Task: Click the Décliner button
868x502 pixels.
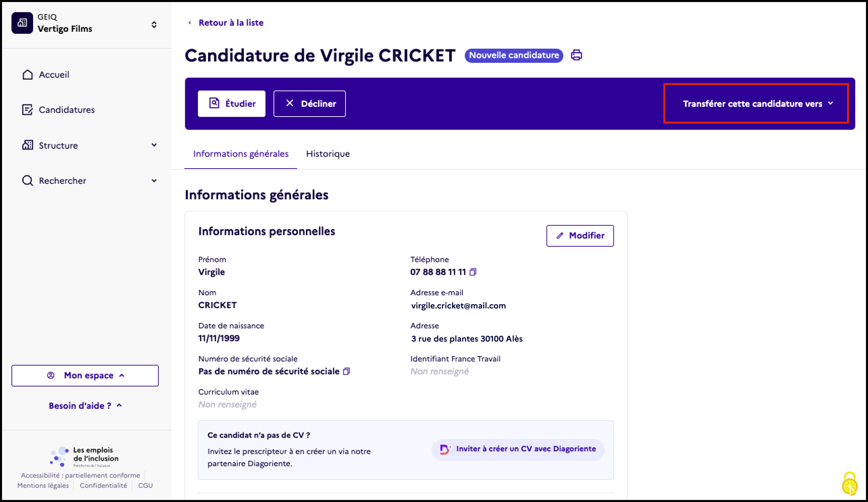Action: click(309, 103)
